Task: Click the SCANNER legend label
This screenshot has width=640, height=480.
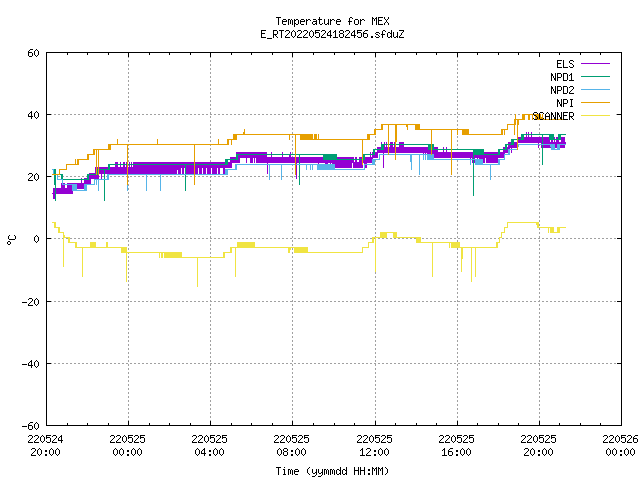Action: tap(553, 116)
